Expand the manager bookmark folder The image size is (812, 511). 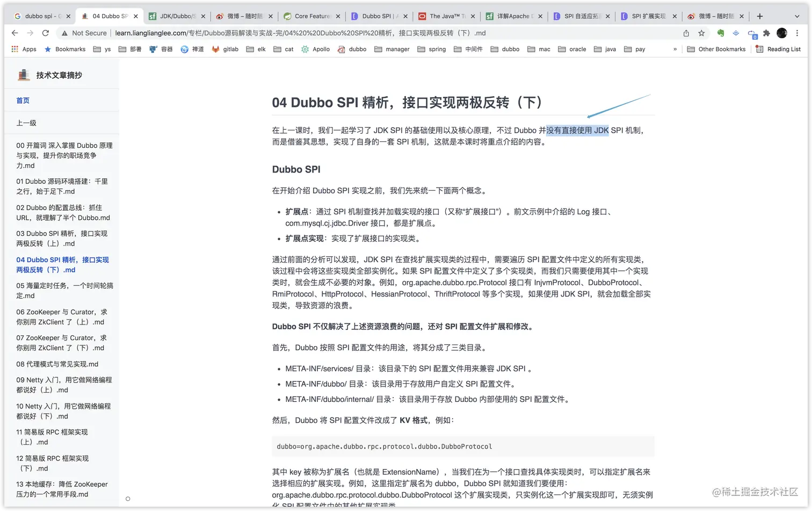[392, 49]
